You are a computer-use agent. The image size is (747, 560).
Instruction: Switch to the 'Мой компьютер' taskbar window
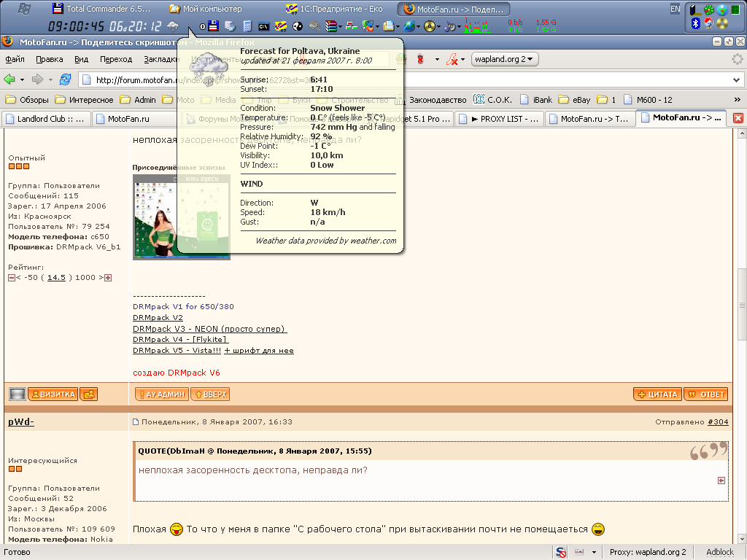coord(206,9)
